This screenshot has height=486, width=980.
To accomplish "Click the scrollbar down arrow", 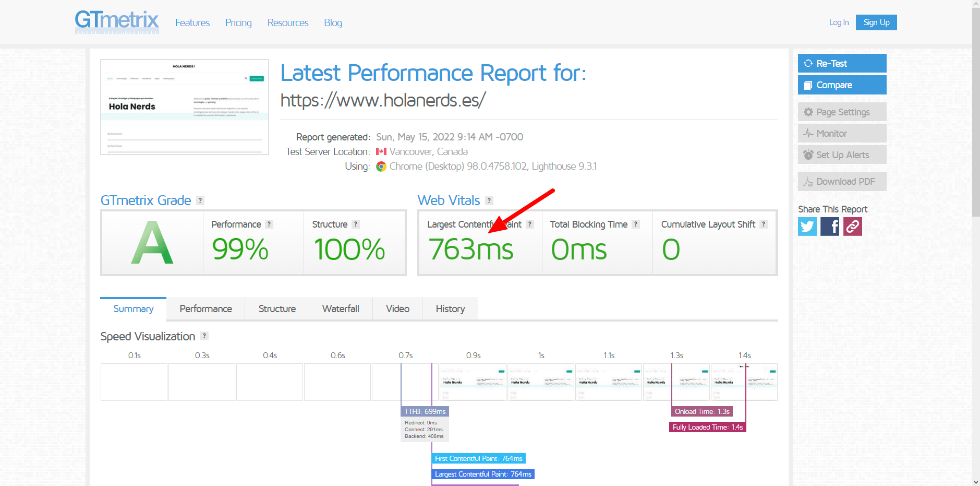I will click(x=976, y=482).
